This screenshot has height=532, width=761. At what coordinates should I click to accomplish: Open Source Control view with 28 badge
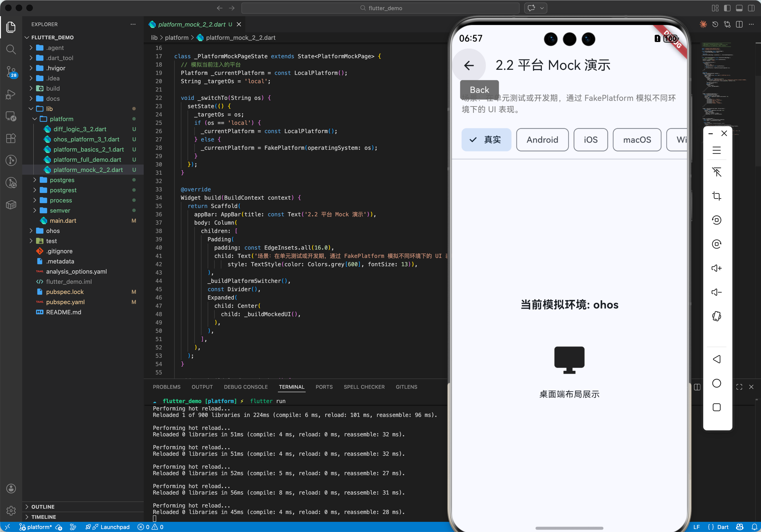click(x=11, y=71)
